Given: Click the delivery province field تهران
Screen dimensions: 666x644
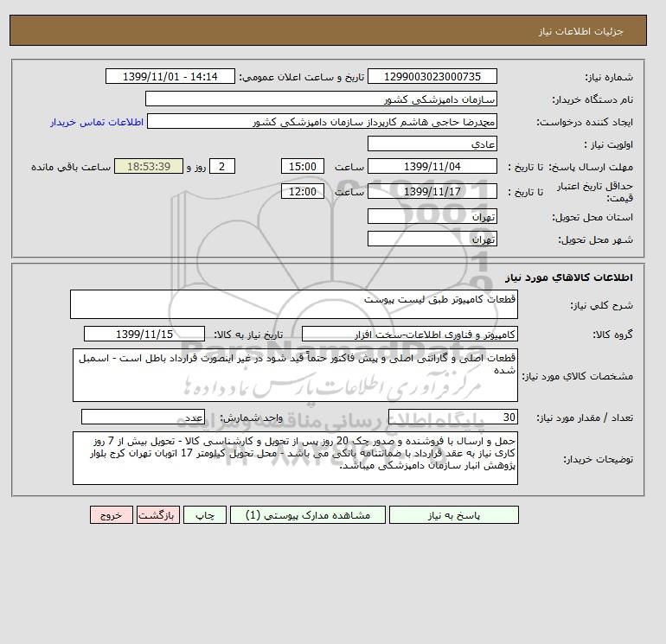Looking at the screenshot, I should 432,216.
